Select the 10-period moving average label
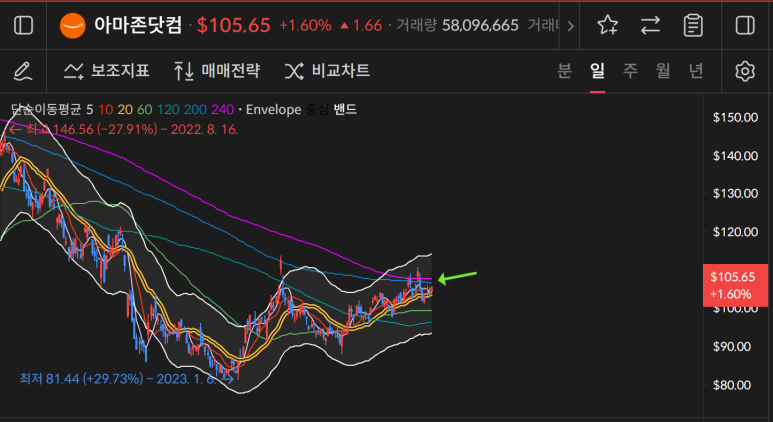This screenshot has height=422, width=773. [105, 109]
